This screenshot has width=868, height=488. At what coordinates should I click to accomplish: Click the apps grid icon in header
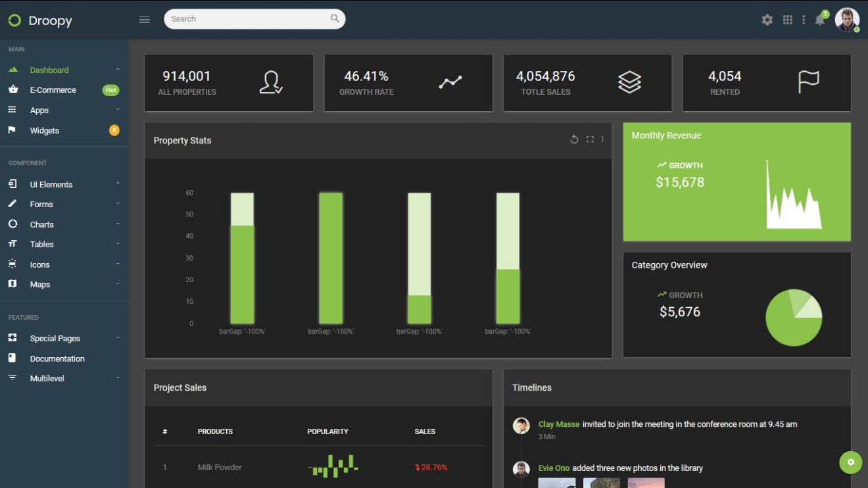(787, 20)
